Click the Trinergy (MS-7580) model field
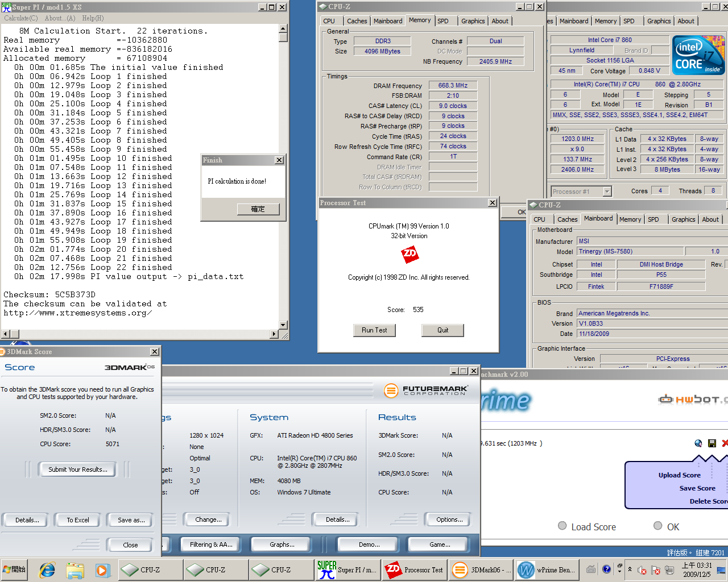Image resolution: width=728 pixels, height=582 pixels. pos(630,251)
